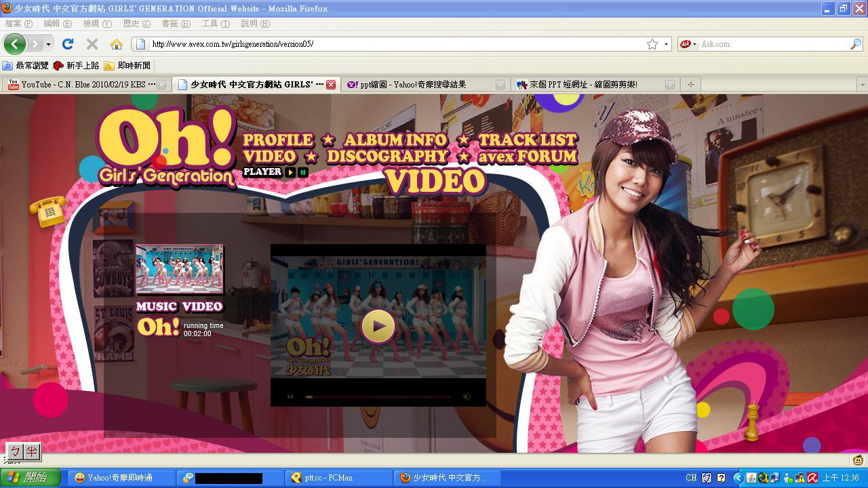Screen dimensions: 868x488
Task: Go to the browser Home page icon
Action: (x=117, y=44)
